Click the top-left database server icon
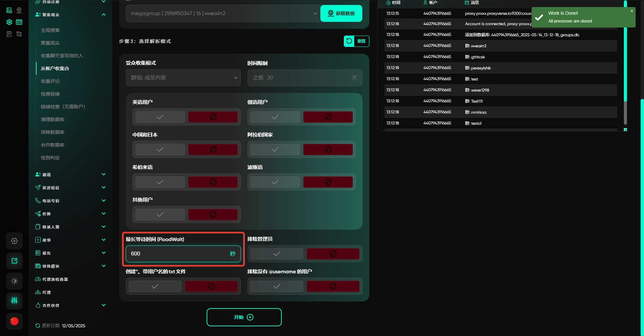644x336 pixels. [9, 10]
